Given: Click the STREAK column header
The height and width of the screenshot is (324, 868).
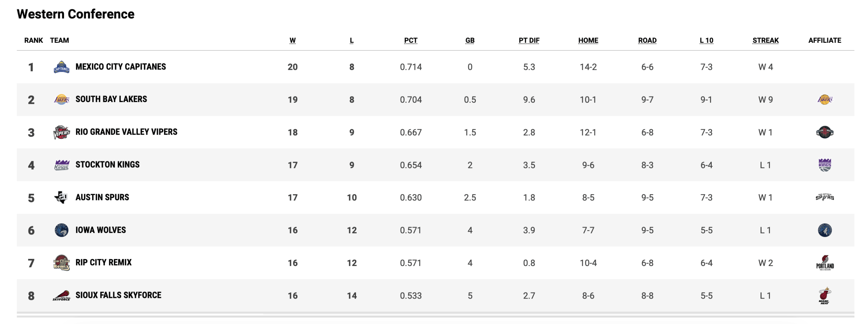Looking at the screenshot, I should tap(765, 40).
